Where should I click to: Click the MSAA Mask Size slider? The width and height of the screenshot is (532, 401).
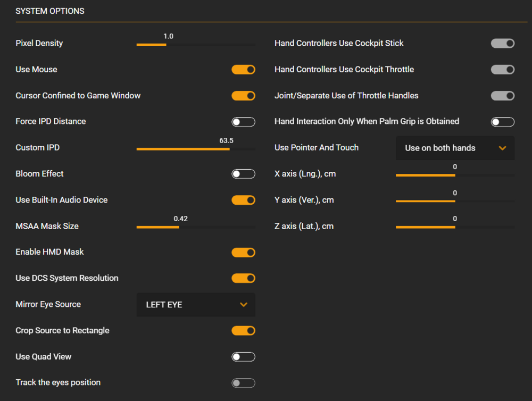tap(195, 227)
